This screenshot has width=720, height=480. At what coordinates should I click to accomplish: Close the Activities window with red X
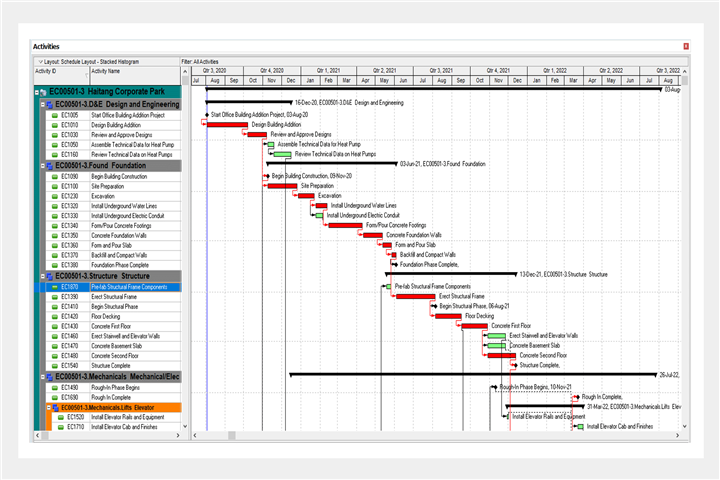[x=686, y=46]
